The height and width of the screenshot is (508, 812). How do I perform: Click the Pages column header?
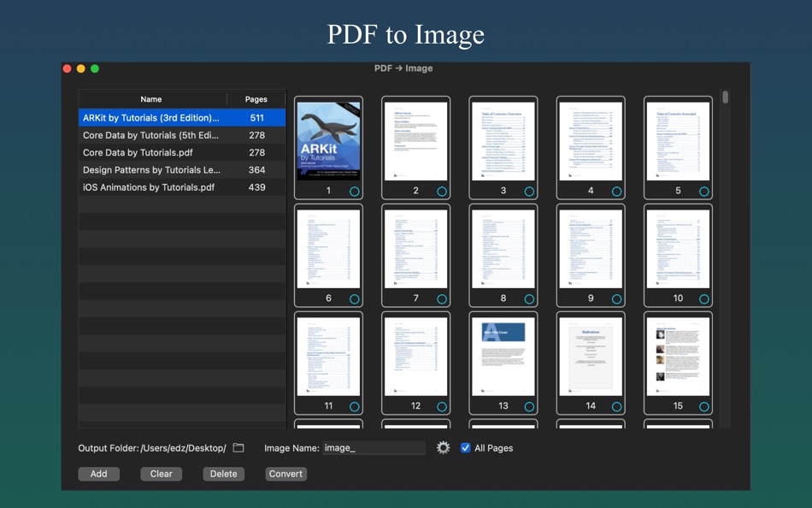pyautogui.click(x=256, y=99)
